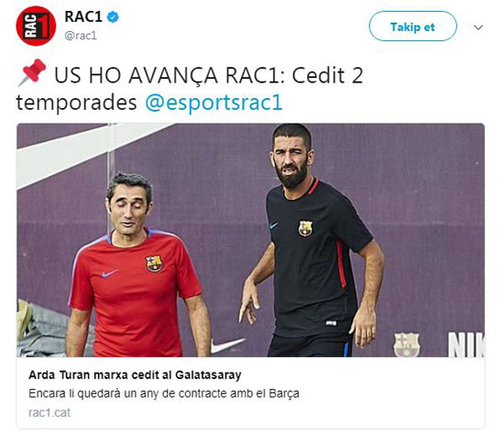Click the NIK lettering on the wall
This screenshot has height=446, width=504.
[x=466, y=344]
